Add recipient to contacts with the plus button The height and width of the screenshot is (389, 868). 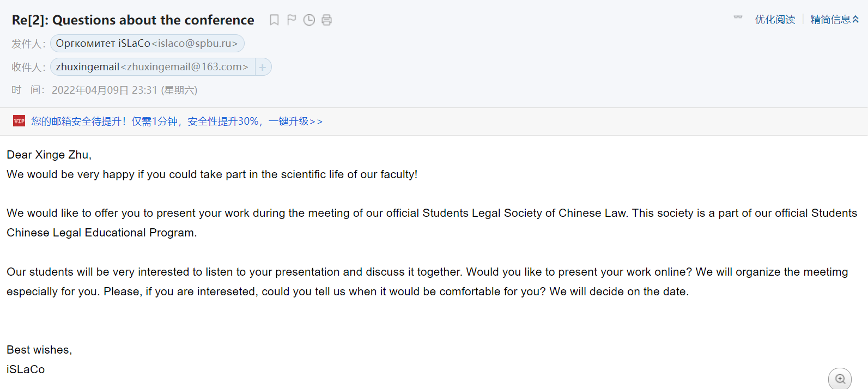263,67
